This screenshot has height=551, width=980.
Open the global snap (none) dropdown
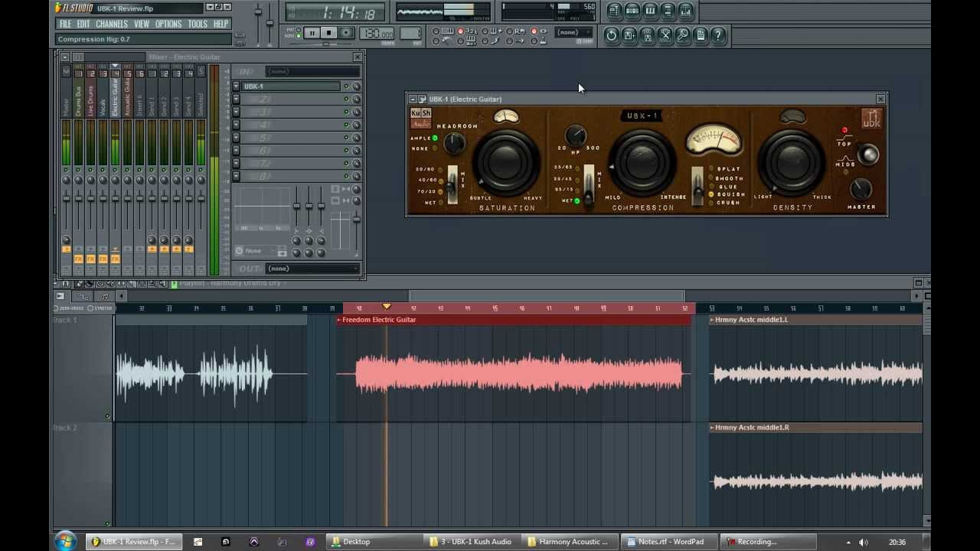pyautogui.click(x=575, y=32)
